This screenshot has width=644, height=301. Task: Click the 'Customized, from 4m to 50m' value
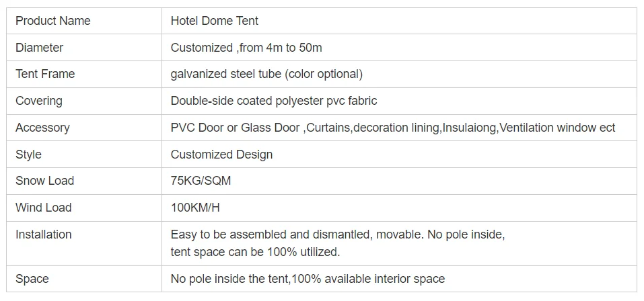pos(246,48)
